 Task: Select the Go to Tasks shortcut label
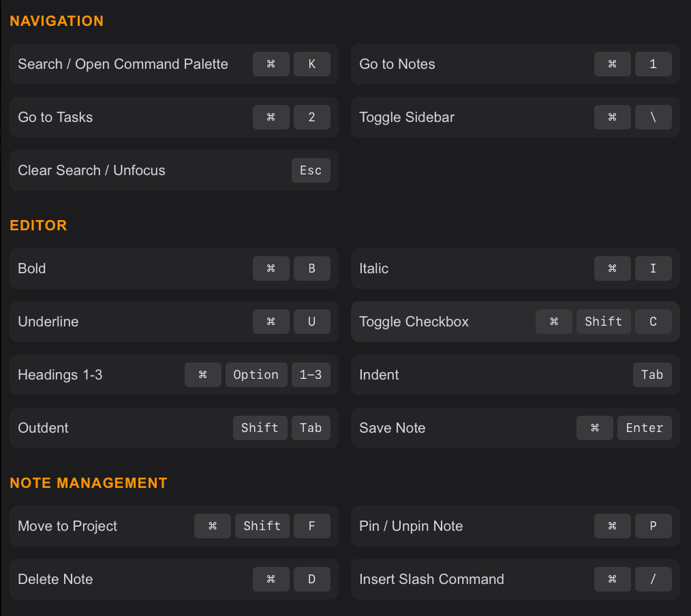[55, 117]
